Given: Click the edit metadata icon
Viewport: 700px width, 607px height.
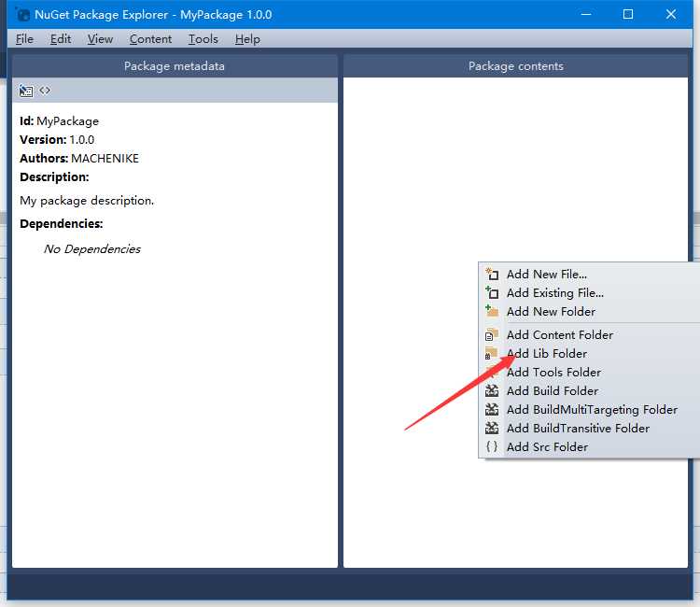Looking at the screenshot, I should [26, 91].
